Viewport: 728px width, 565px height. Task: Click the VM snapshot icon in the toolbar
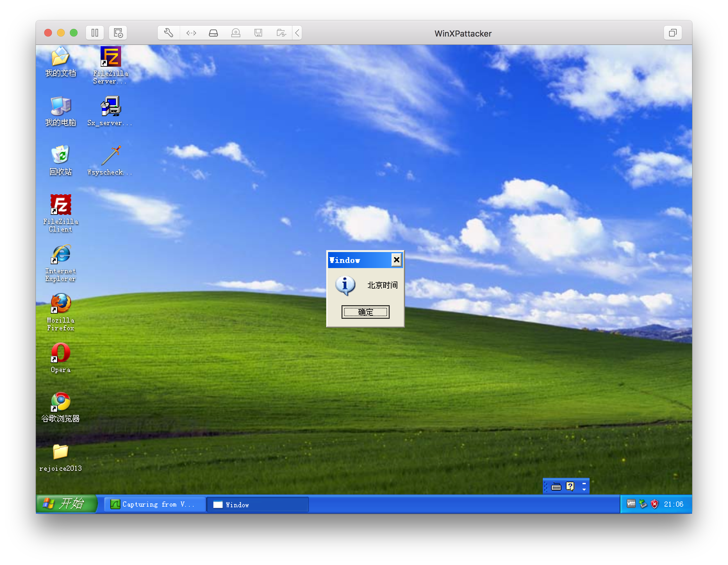pyautogui.click(x=118, y=33)
